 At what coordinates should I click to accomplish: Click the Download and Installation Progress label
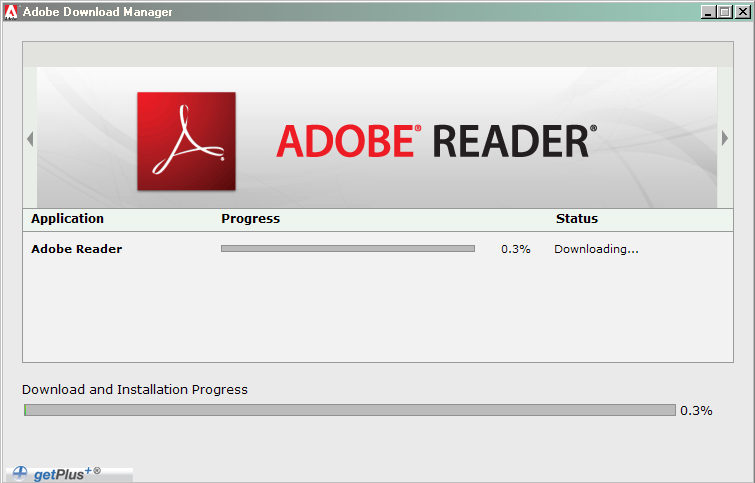(x=134, y=389)
